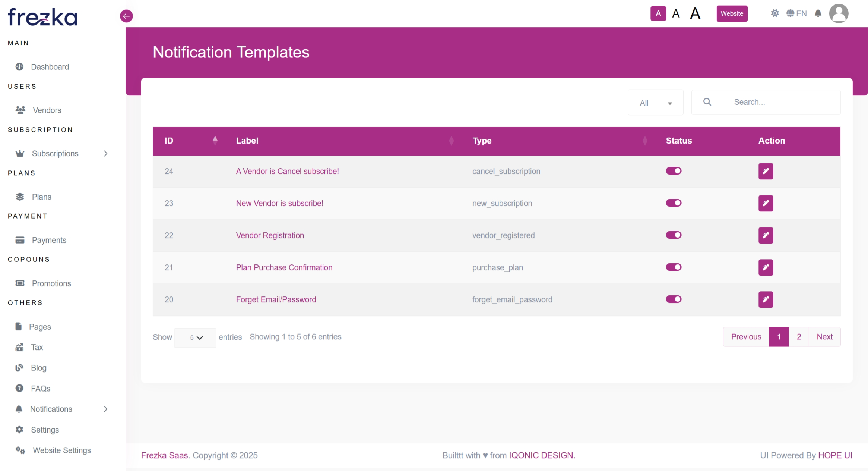The image size is (868, 471).
Task: Open Promotions in the sidebar
Action: point(51,283)
